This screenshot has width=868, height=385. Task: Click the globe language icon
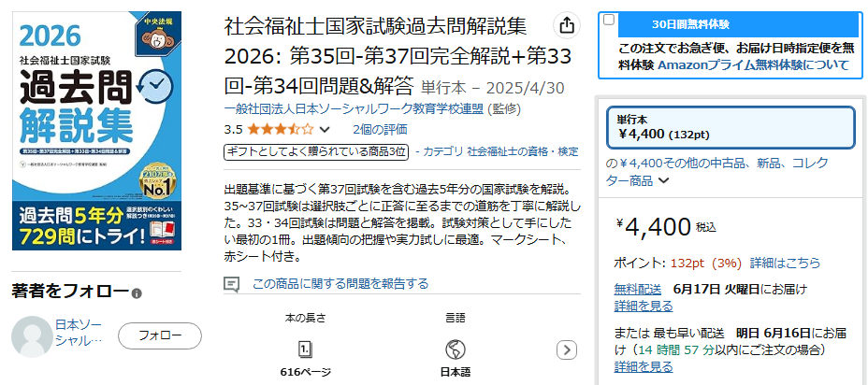(455, 349)
